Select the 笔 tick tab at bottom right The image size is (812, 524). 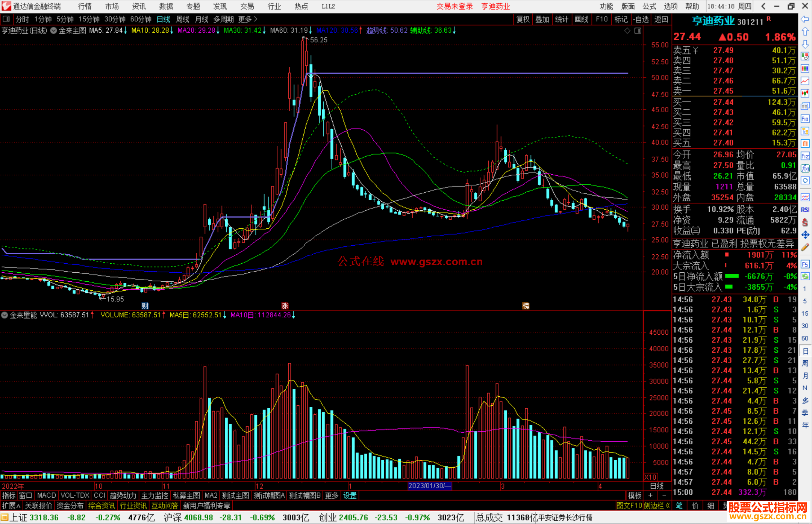coord(679,506)
